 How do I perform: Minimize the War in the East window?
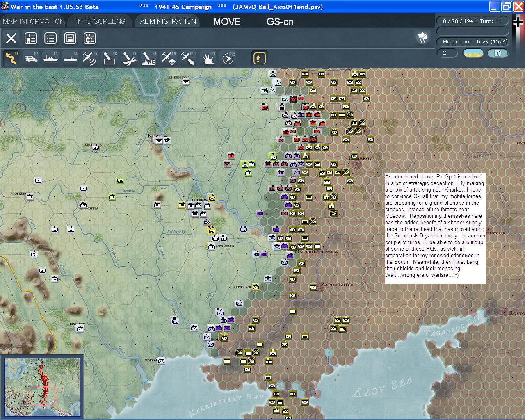495,7
